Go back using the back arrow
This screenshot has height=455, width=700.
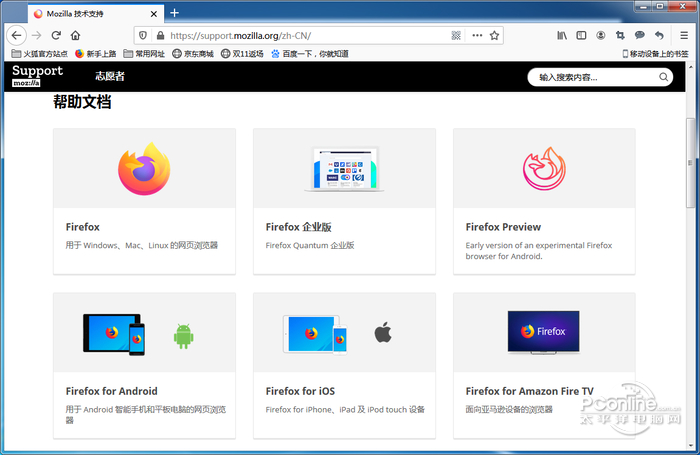(x=17, y=35)
